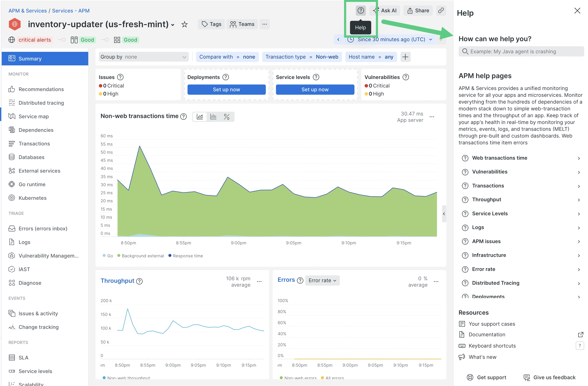The image size is (588, 386).
Task: Switch chart to percentile view
Action: coord(227,117)
